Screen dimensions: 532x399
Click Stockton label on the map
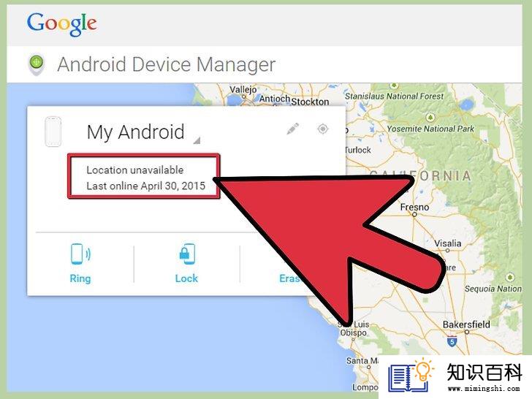coord(310,102)
